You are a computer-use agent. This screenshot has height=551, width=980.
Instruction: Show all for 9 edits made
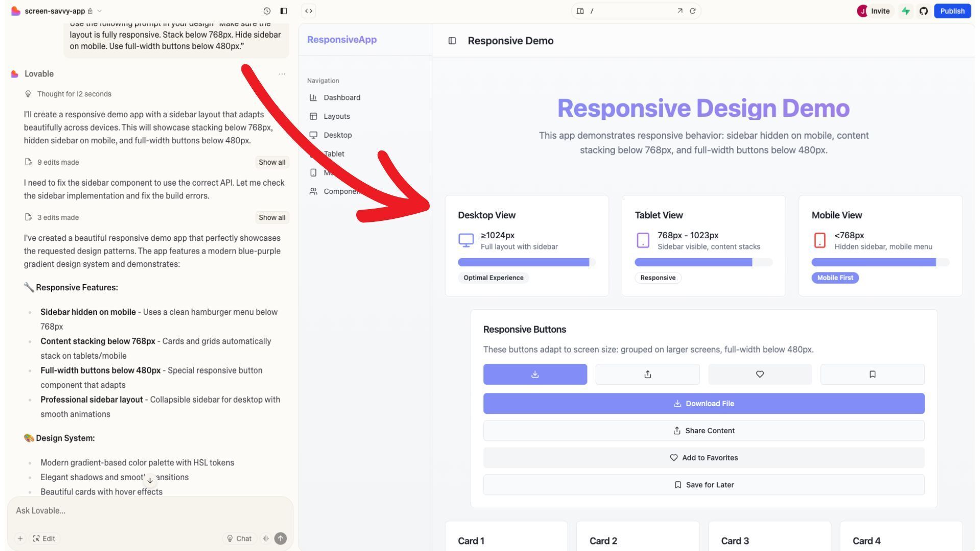point(272,162)
